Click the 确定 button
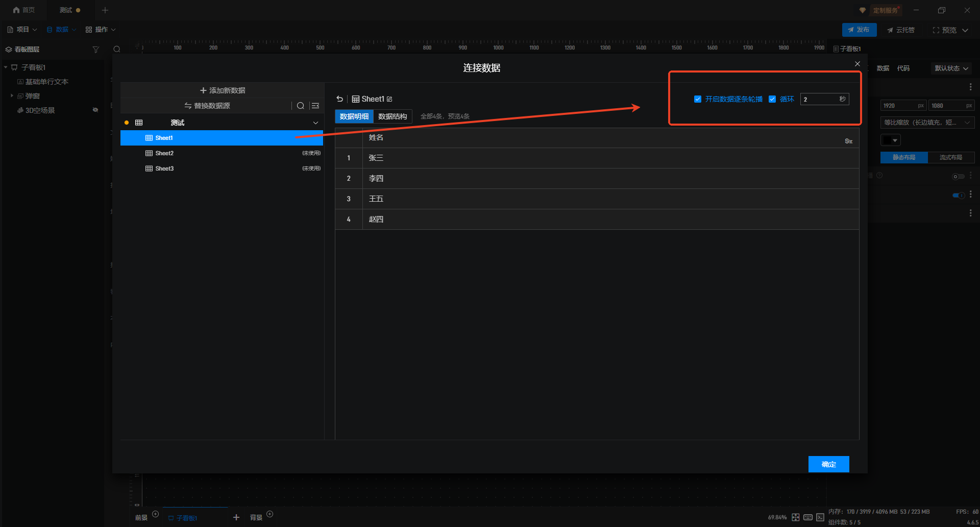 tap(828, 464)
